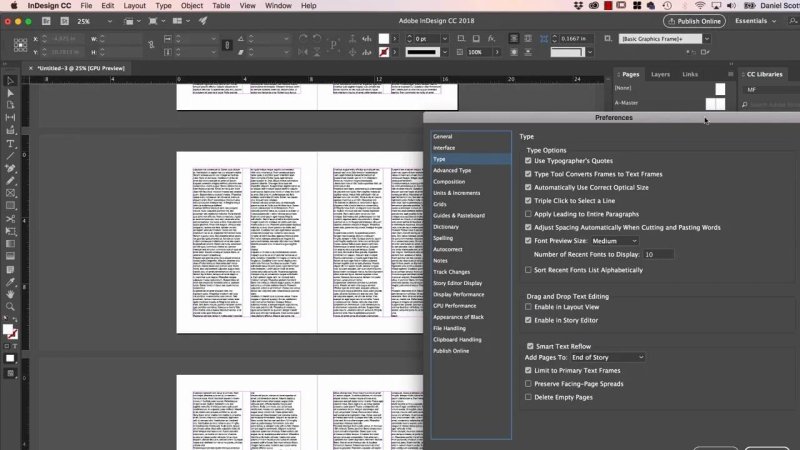Click the fill color swatch in control bar
Viewport: 800px width, 450px height.
pos(384,39)
